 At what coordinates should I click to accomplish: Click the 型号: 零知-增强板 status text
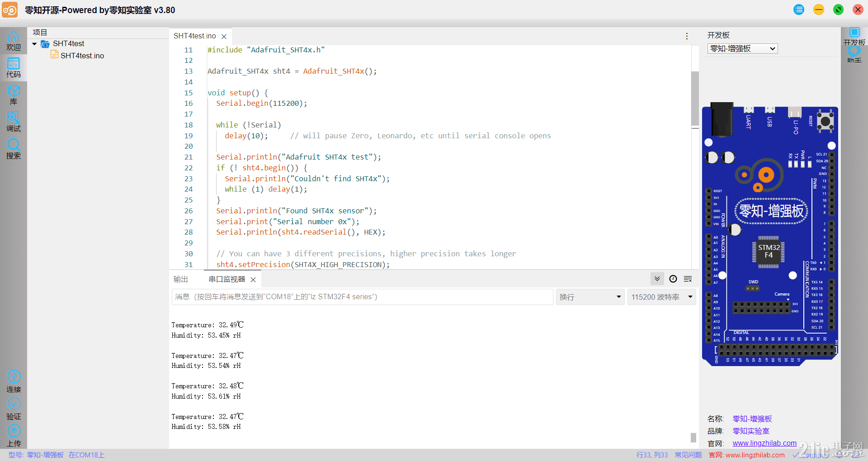pos(36,455)
